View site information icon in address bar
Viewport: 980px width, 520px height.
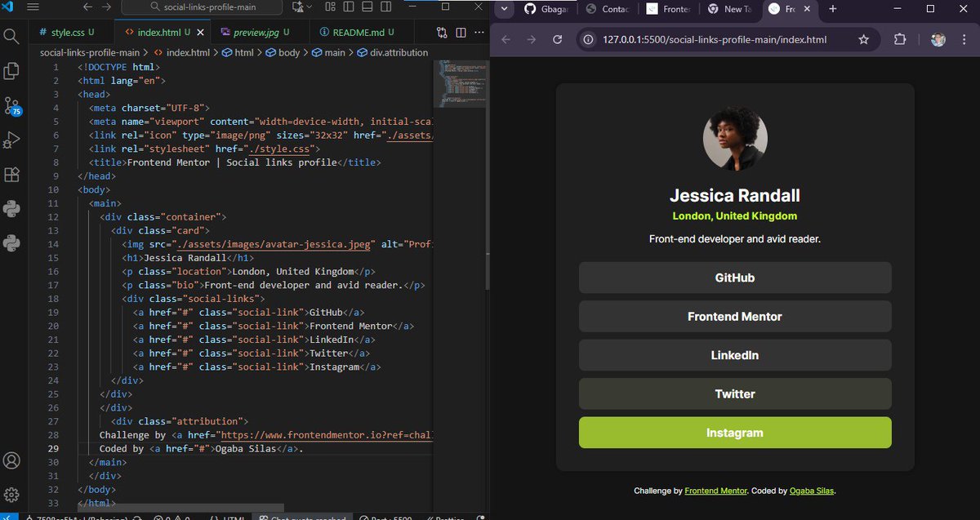(589, 39)
